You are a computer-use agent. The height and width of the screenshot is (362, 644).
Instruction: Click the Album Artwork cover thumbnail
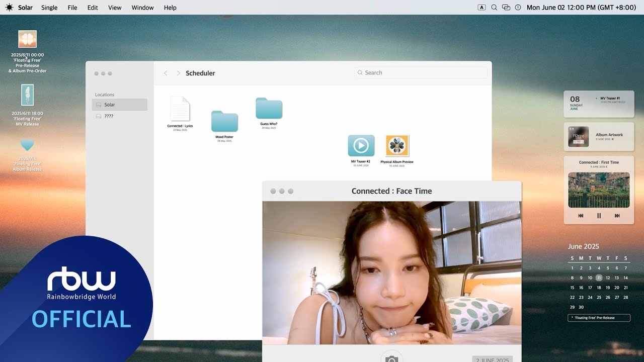[578, 137]
